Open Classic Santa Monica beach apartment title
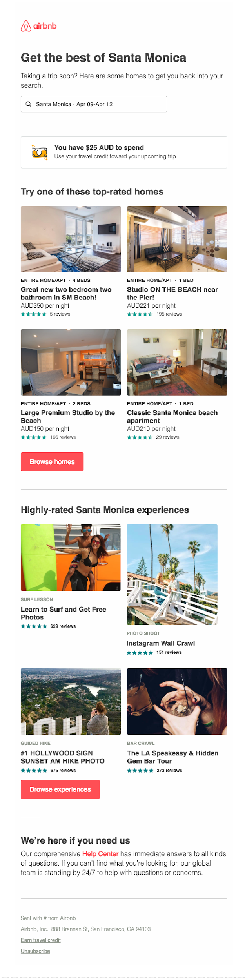 click(172, 416)
